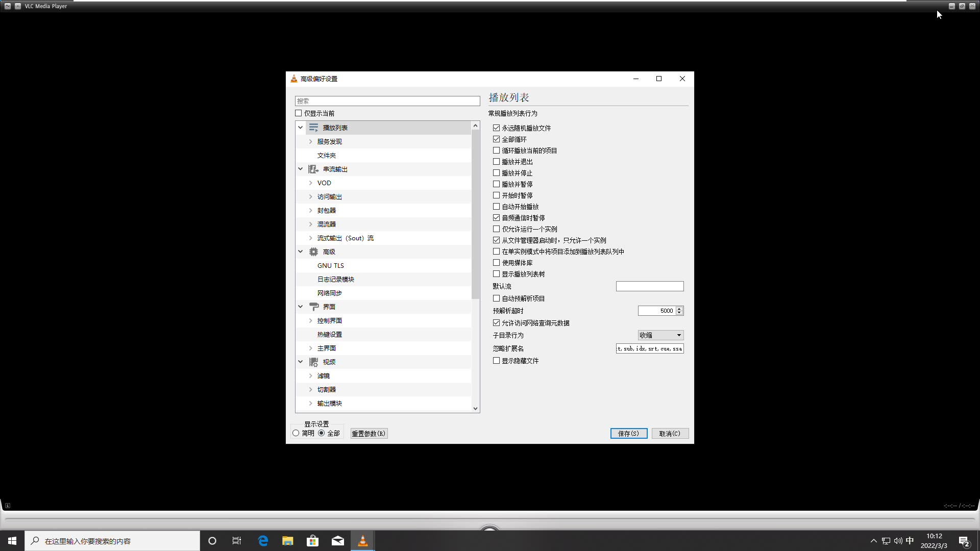Click the playlist icon in the tree
980x551 pixels.
pyautogui.click(x=313, y=128)
